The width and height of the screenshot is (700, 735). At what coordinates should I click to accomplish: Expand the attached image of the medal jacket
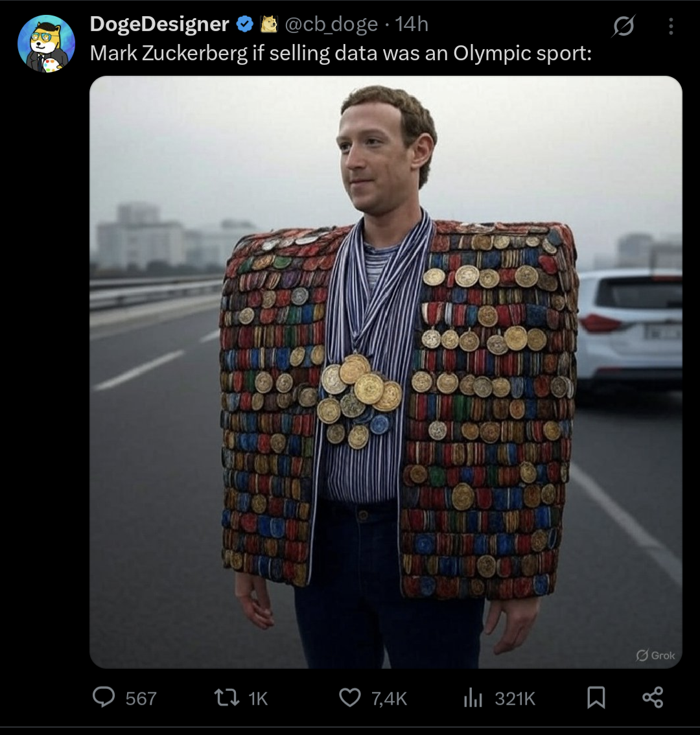click(x=386, y=372)
